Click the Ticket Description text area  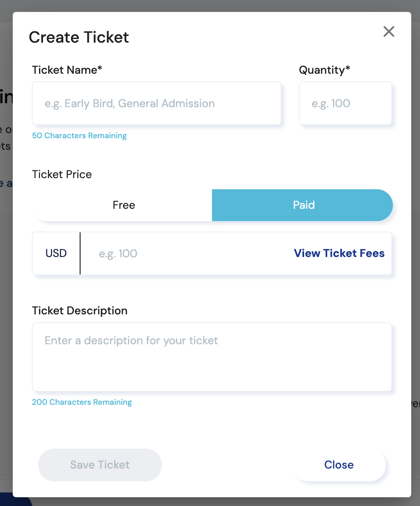click(x=212, y=357)
